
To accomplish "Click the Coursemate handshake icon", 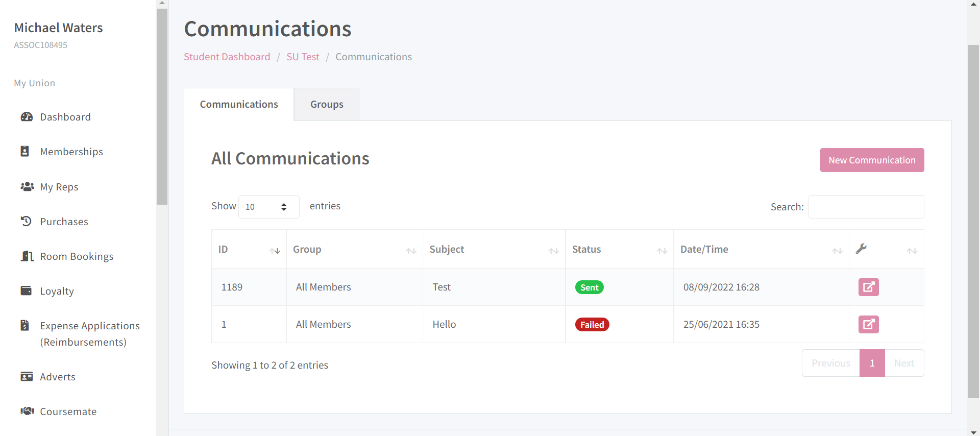I will (x=27, y=411).
